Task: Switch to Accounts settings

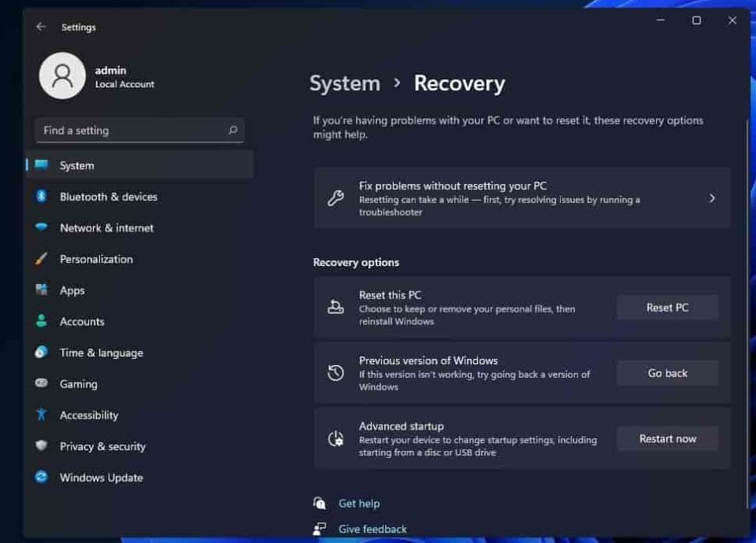Action: pos(82,322)
